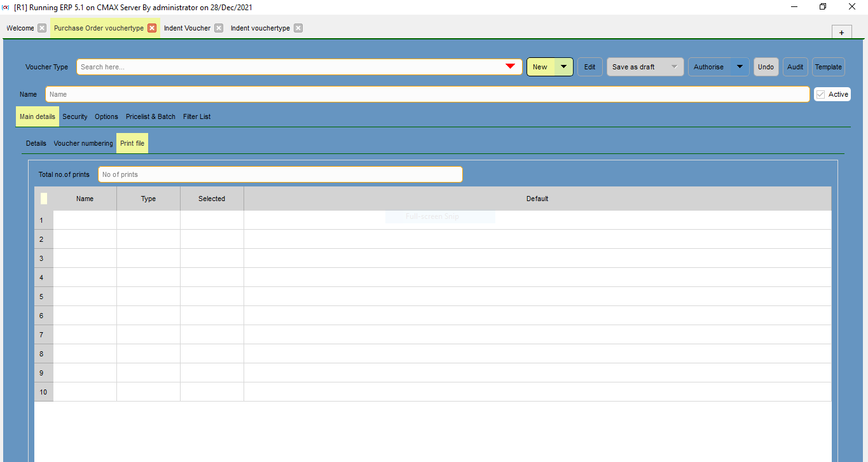Click the ERP app icon in title bar

tap(6, 7)
